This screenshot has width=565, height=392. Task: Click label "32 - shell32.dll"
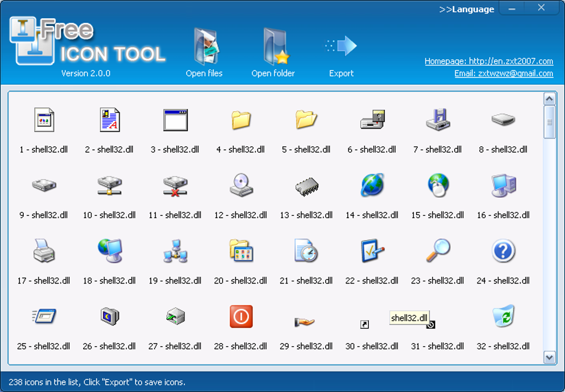(504, 346)
